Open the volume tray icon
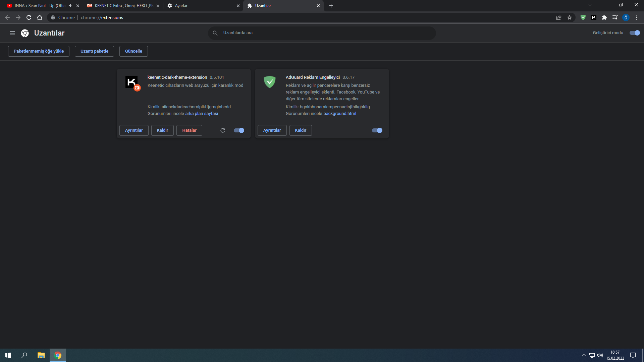This screenshot has width=644, height=362. click(x=600, y=355)
